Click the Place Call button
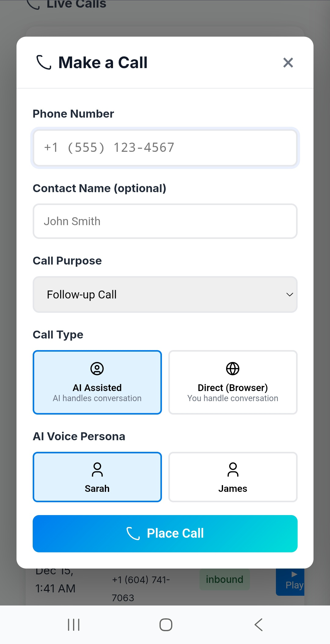 click(165, 533)
